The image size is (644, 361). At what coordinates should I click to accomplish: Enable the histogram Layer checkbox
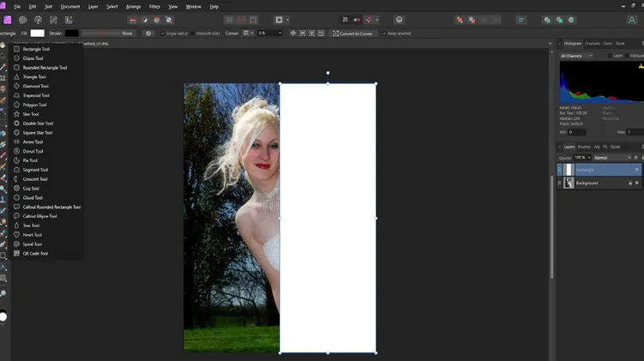point(610,56)
